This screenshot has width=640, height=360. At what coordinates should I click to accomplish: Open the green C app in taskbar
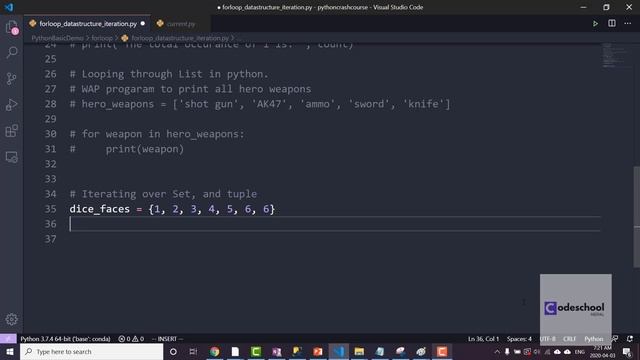(x=256, y=351)
